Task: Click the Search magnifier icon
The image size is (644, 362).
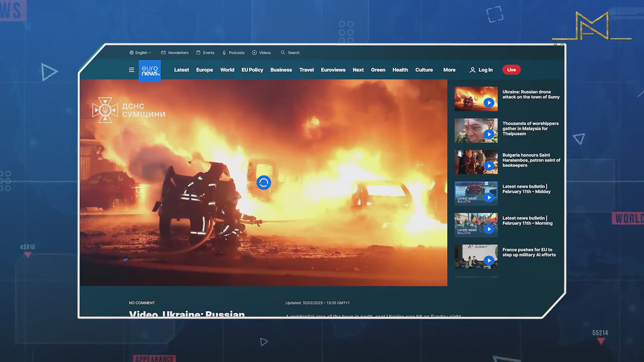Action: pos(283,53)
